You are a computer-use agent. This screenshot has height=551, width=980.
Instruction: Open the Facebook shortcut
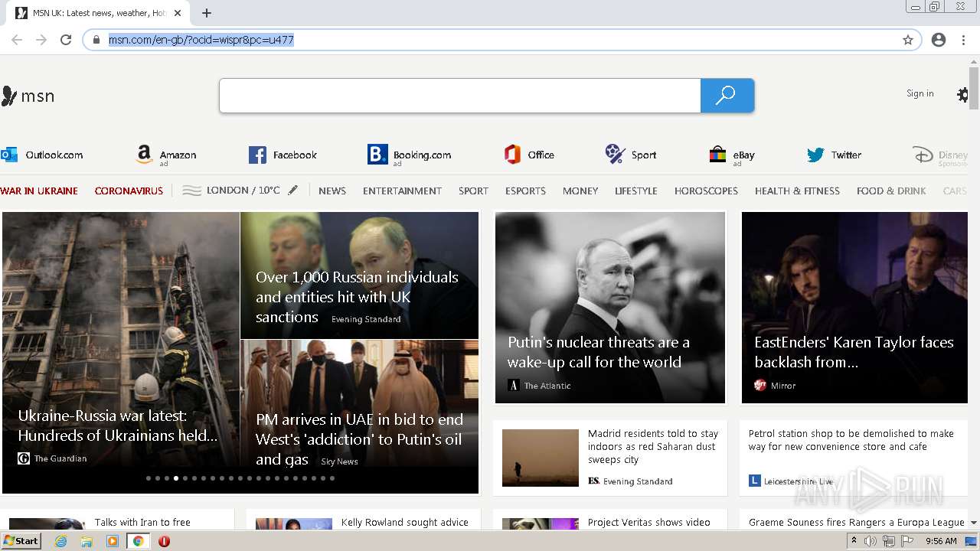pyautogui.click(x=283, y=155)
